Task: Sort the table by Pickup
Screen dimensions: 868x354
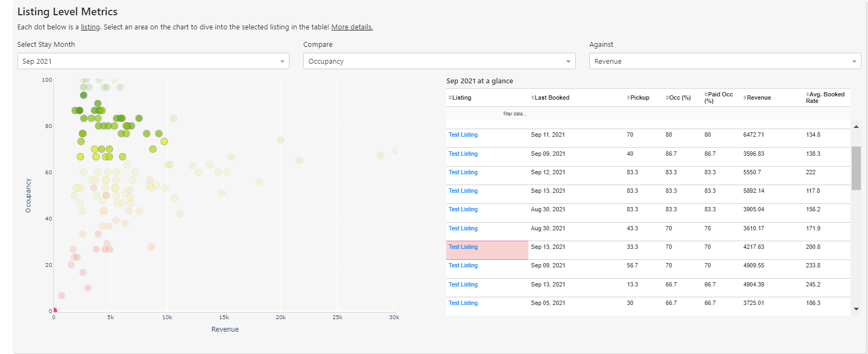Action: [x=629, y=98]
